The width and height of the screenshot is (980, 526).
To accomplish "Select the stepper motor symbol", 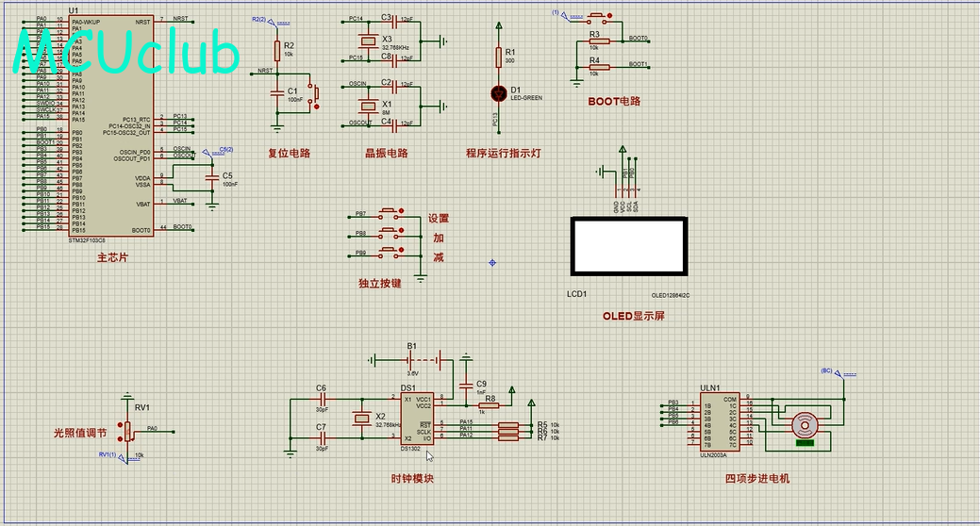I will click(x=805, y=425).
